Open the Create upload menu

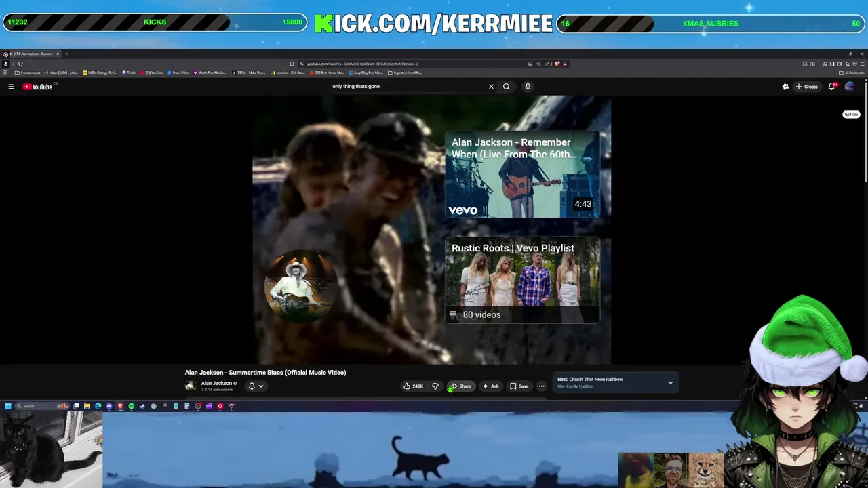[x=807, y=87]
